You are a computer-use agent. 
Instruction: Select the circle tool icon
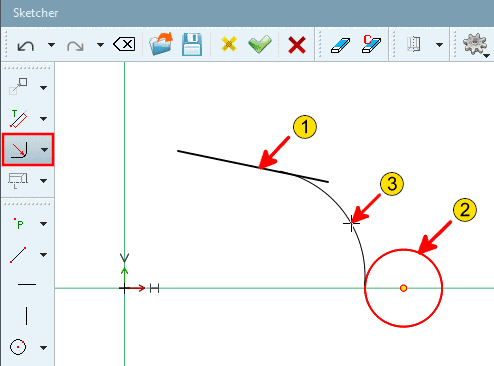(18, 347)
